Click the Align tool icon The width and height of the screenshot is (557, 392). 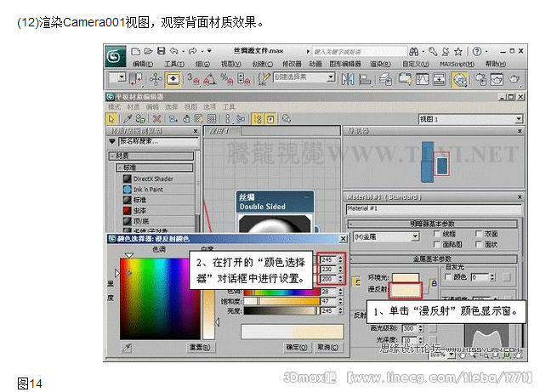[365, 79]
